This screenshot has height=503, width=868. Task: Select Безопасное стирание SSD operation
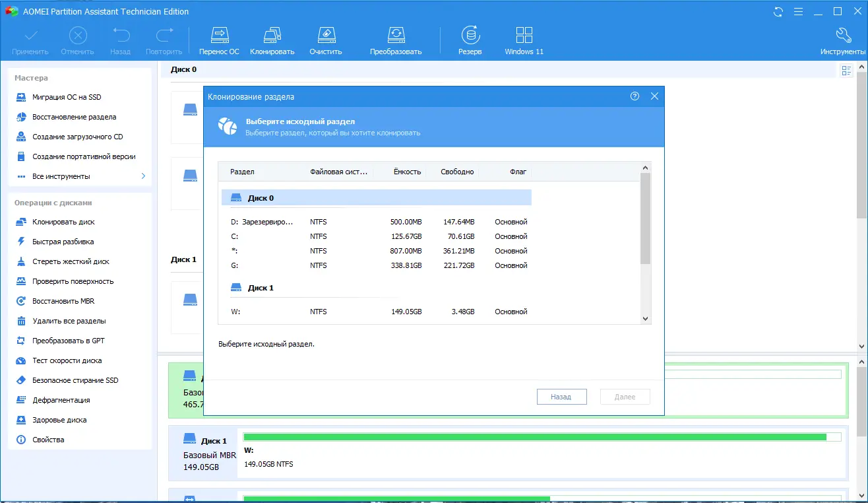click(x=76, y=380)
